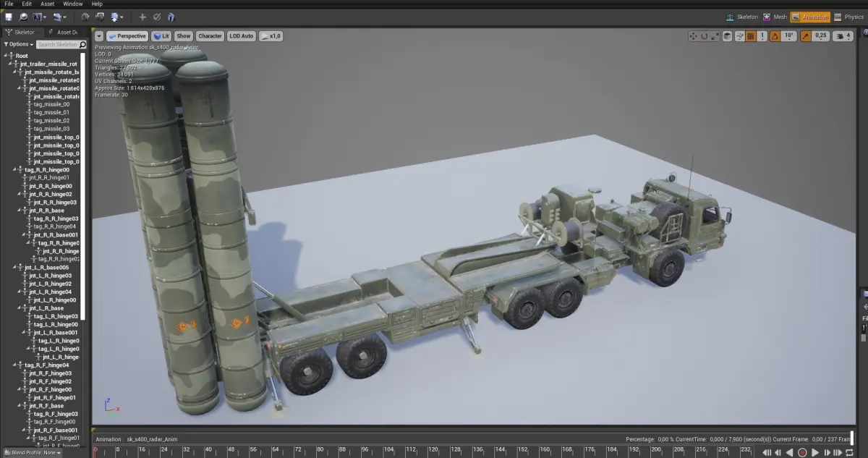Open the Blend Profile dropdown
The image size is (868, 458).
[33, 452]
